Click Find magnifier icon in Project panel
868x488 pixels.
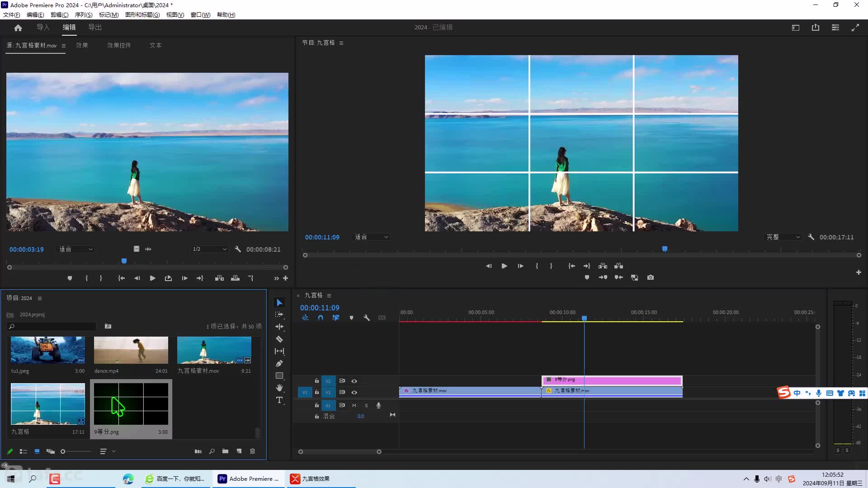212,451
